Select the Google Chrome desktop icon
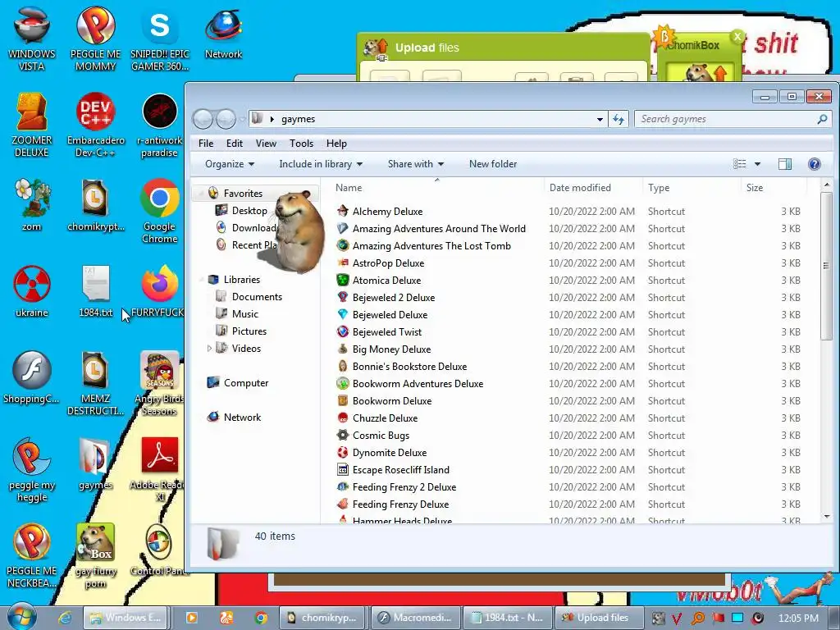The height and width of the screenshot is (630, 840). tap(160, 211)
